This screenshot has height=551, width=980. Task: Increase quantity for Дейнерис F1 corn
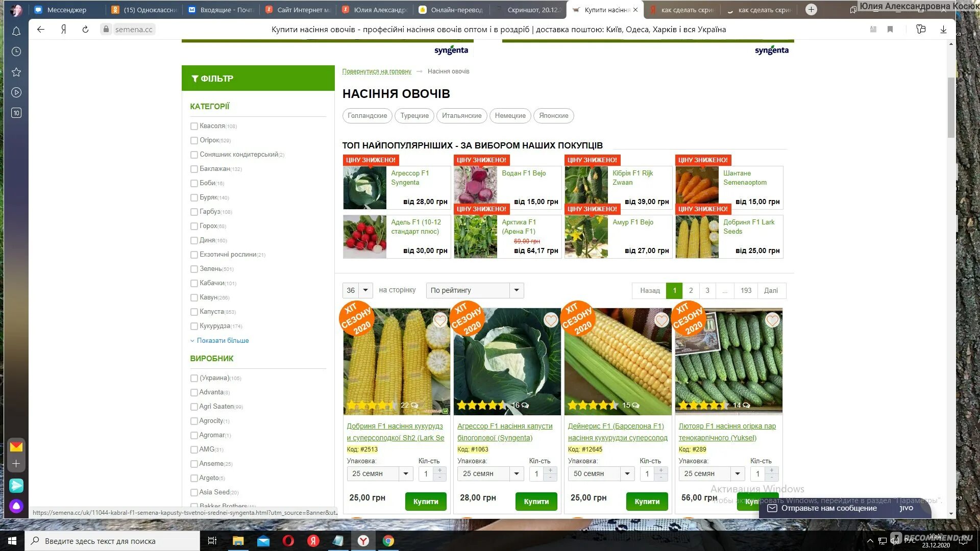pyautogui.click(x=661, y=470)
